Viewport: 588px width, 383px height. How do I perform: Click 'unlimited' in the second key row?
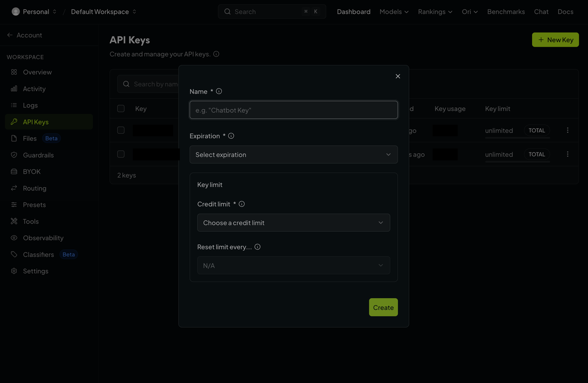tap(499, 154)
